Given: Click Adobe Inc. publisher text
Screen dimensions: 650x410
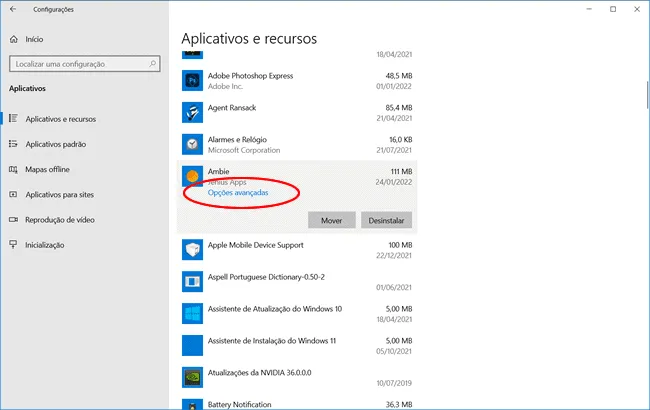Looking at the screenshot, I should tap(225, 86).
